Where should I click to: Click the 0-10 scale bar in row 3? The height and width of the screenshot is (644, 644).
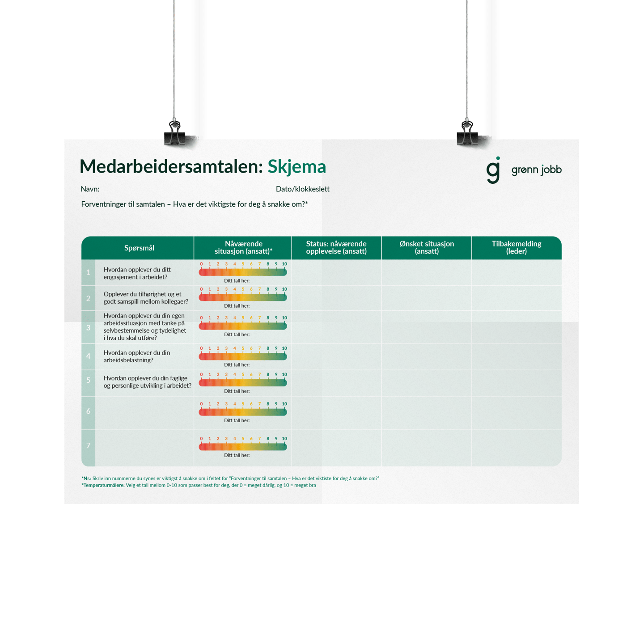[x=243, y=326]
